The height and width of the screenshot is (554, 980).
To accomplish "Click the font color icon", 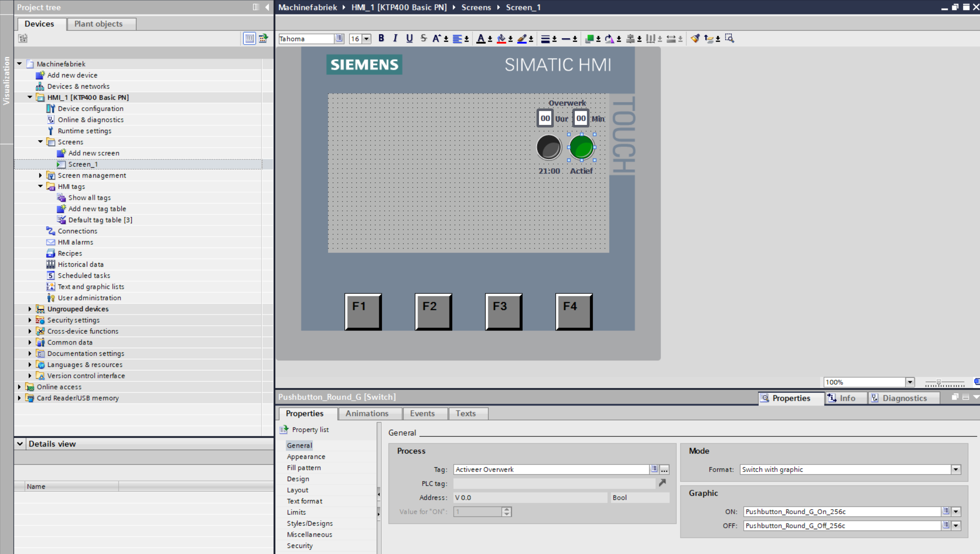I will (480, 38).
